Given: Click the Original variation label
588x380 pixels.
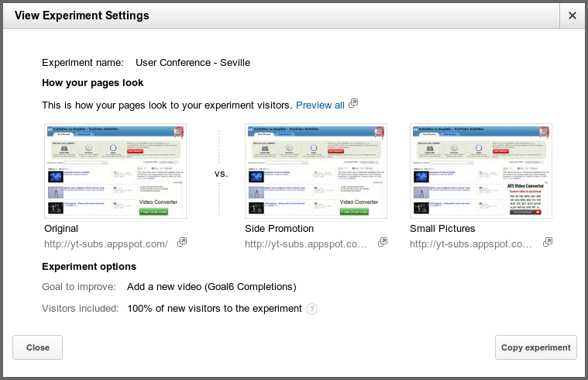Looking at the screenshot, I should point(61,229).
